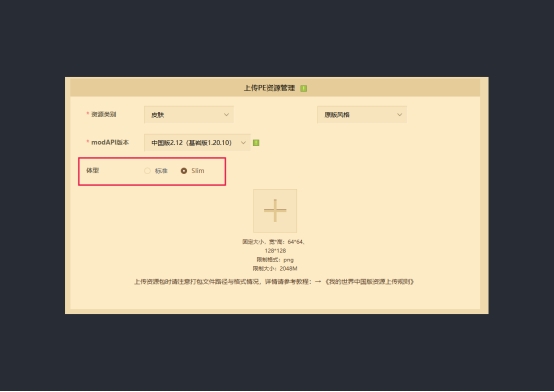Select the Slim body type radio button
Screen dimensions: 554x392
pos(184,171)
